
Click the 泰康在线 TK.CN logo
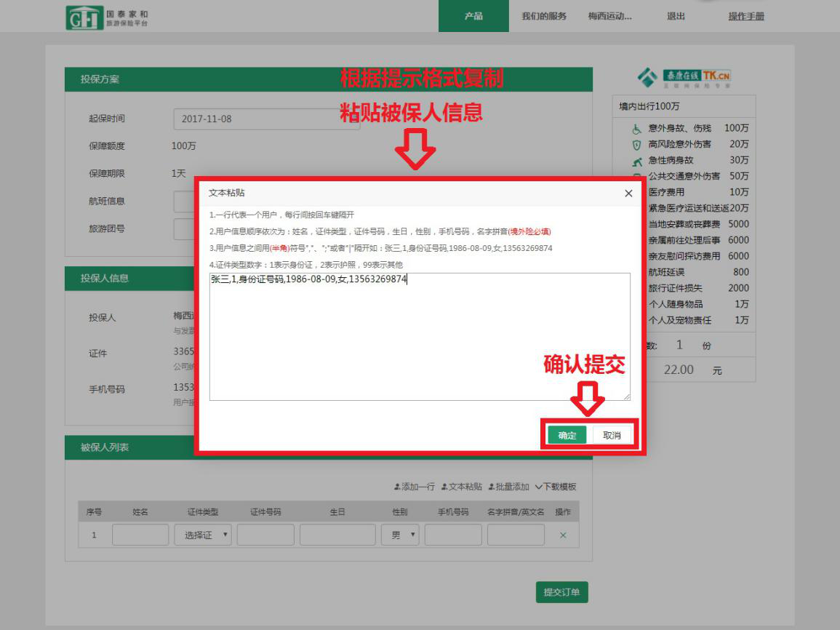point(684,76)
